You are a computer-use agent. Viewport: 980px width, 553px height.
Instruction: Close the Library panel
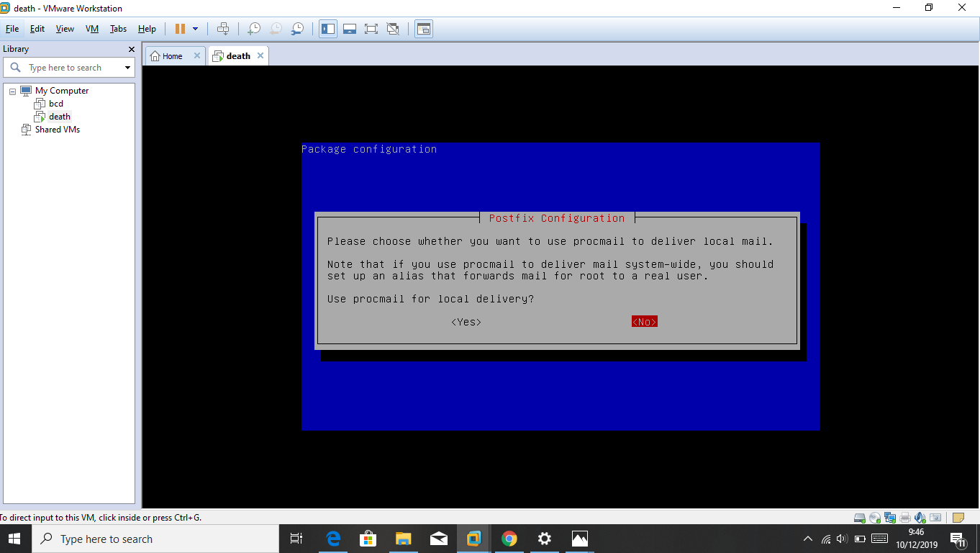tap(131, 49)
